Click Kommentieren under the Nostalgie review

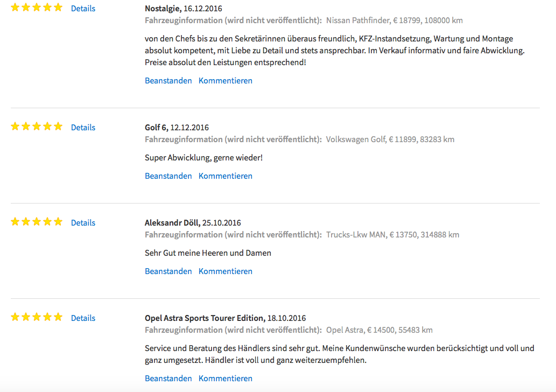[226, 81]
